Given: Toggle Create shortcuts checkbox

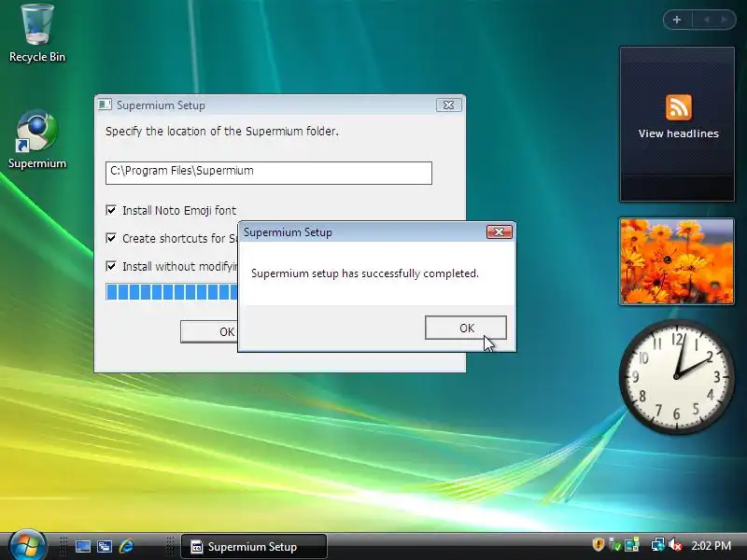Looking at the screenshot, I should click(x=111, y=238).
